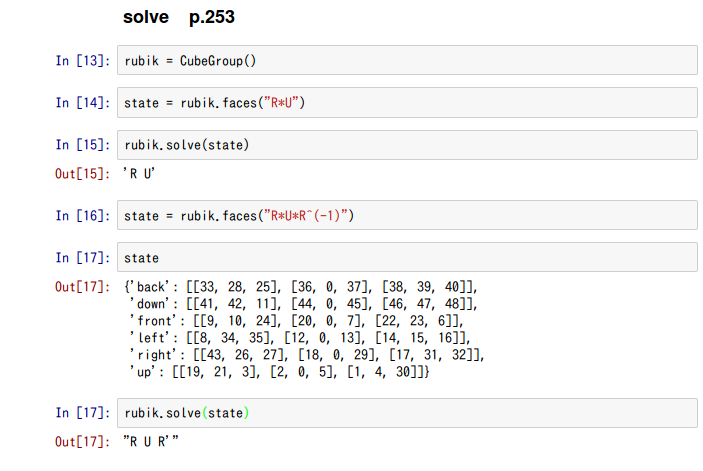Click the rubik = CubeGroup() code cell
703x471 pixels.
point(407,60)
